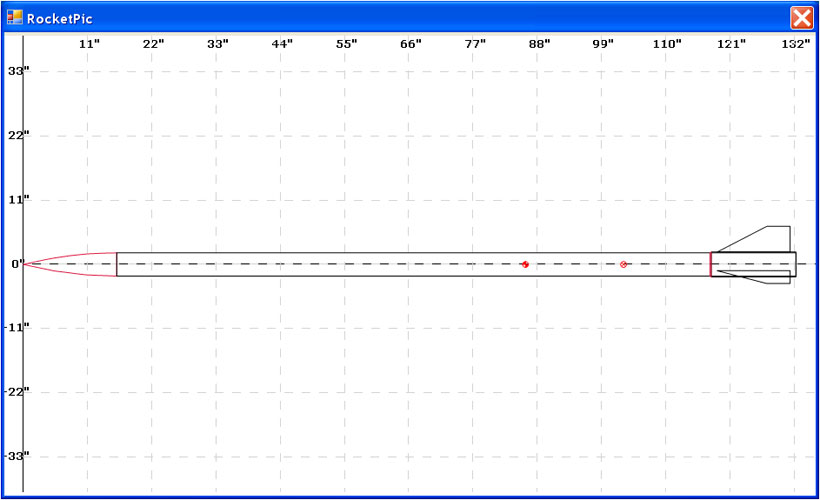Click the 77" horizontal axis label
The height and width of the screenshot is (500, 820).
(x=475, y=44)
